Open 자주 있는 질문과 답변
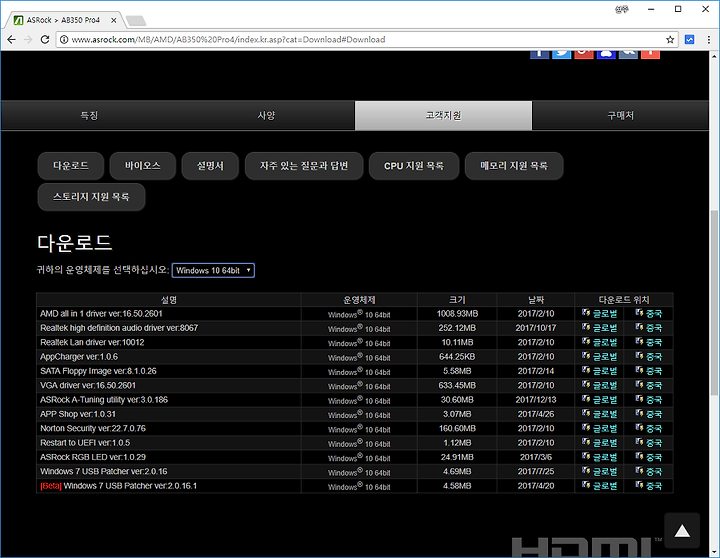Screen dimensions: 720x558 304,166
